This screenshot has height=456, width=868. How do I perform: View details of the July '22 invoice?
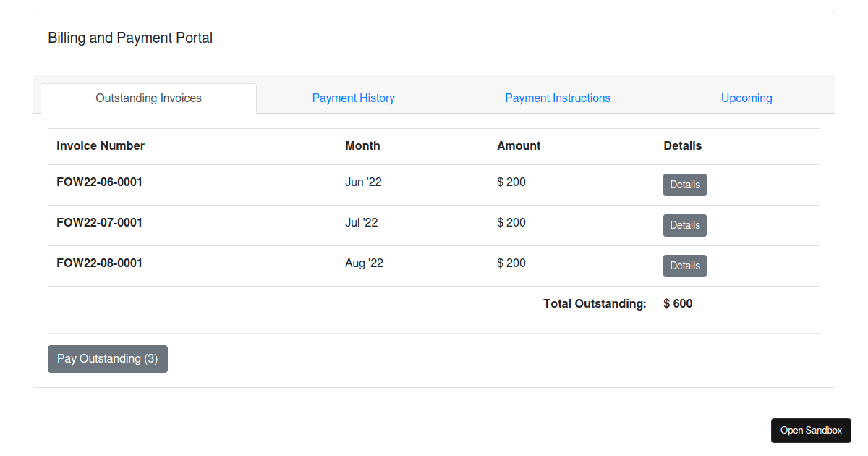pos(684,225)
